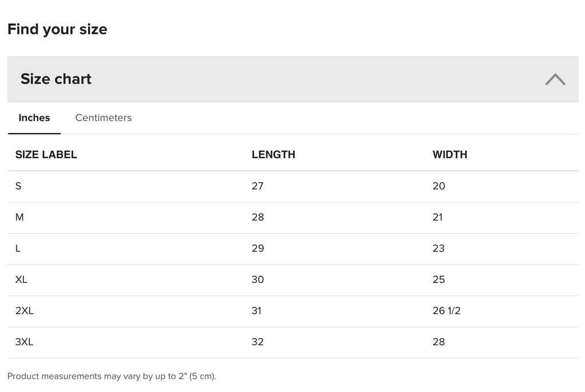
Task: Select the Inches tab
Action: click(x=34, y=118)
